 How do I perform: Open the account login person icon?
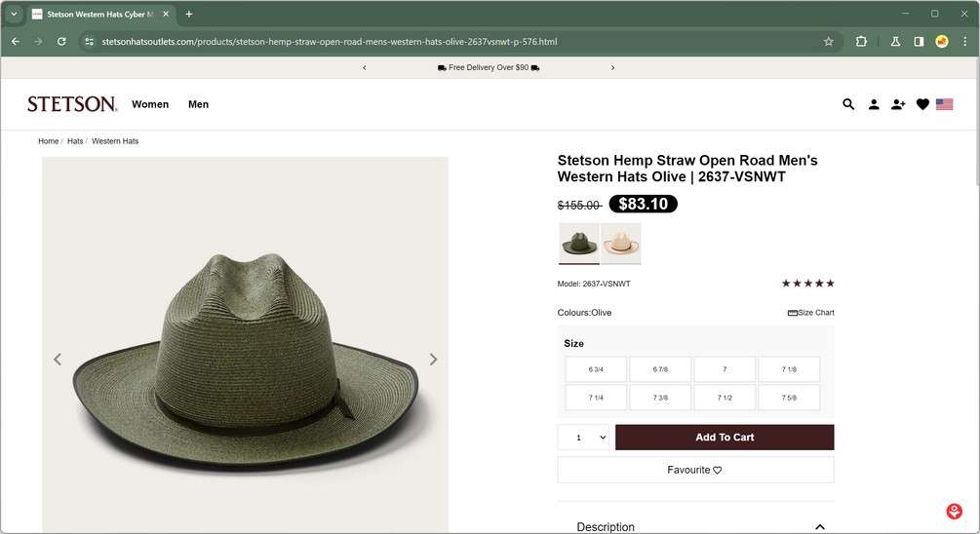coord(874,104)
